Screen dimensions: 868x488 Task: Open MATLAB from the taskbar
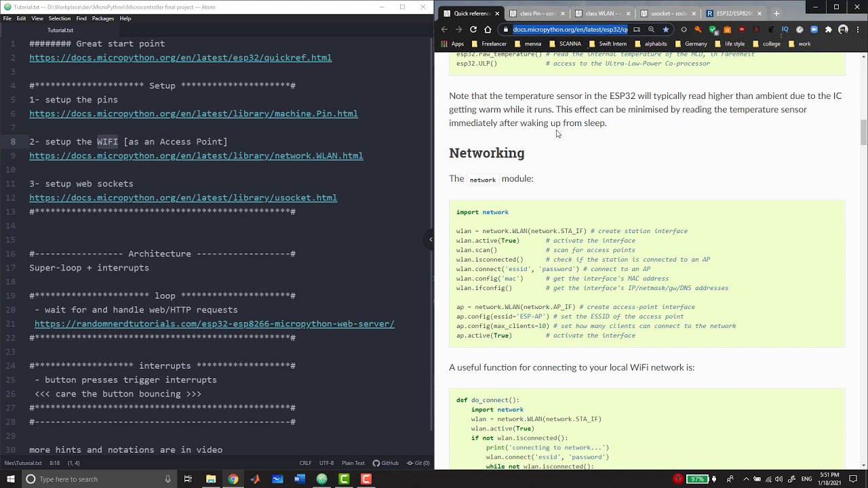[255, 479]
